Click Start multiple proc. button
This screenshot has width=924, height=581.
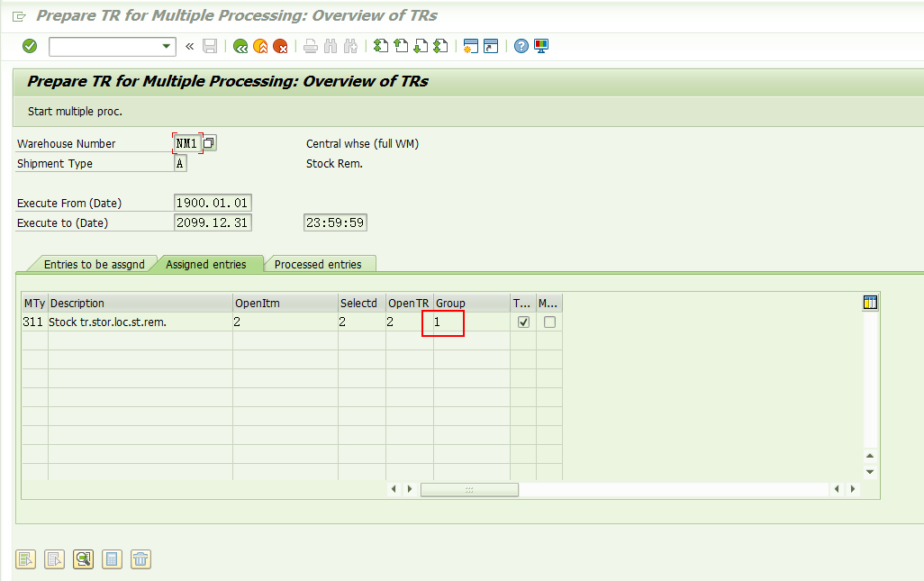(75, 112)
